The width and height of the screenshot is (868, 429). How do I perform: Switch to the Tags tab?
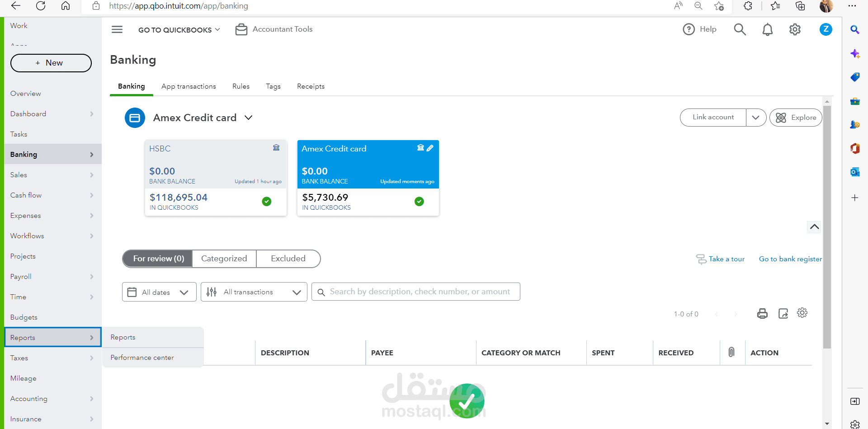[x=273, y=86]
